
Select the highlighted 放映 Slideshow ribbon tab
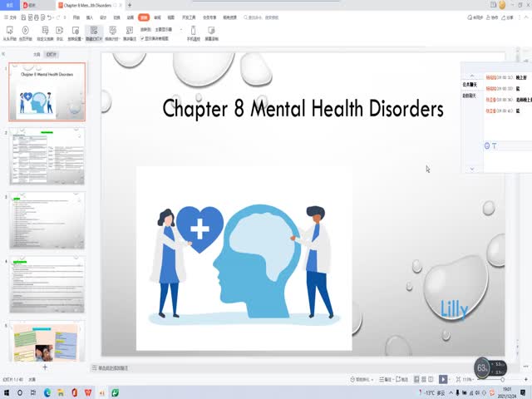(144, 17)
